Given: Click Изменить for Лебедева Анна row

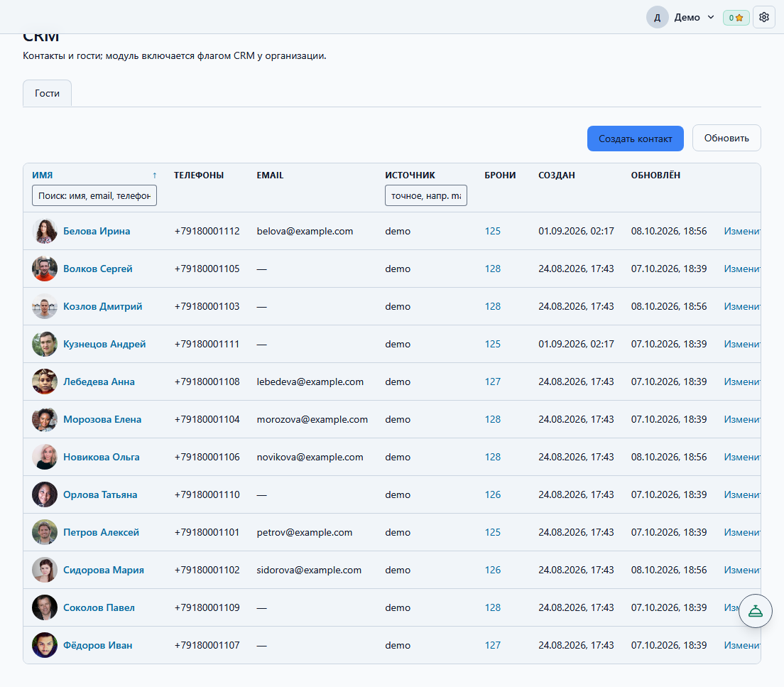Looking at the screenshot, I should click(742, 382).
